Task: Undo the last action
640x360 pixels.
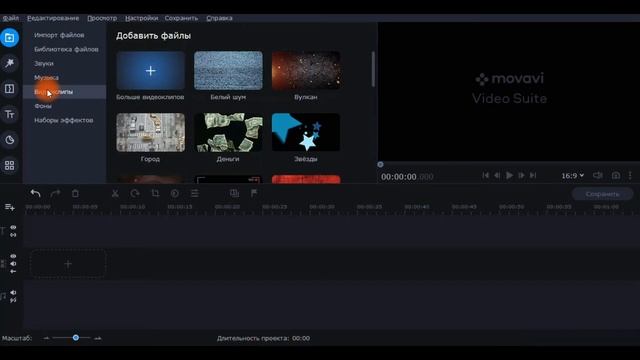Action: [36, 193]
